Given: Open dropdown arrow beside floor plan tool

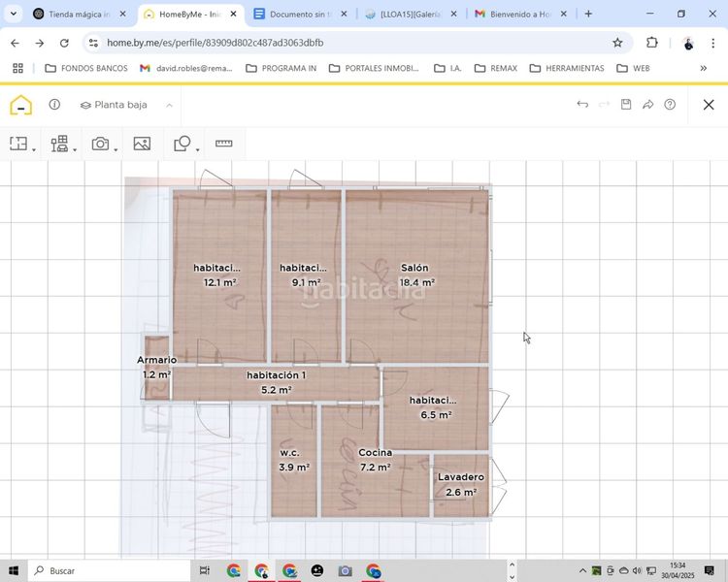Looking at the screenshot, I should (34, 149).
